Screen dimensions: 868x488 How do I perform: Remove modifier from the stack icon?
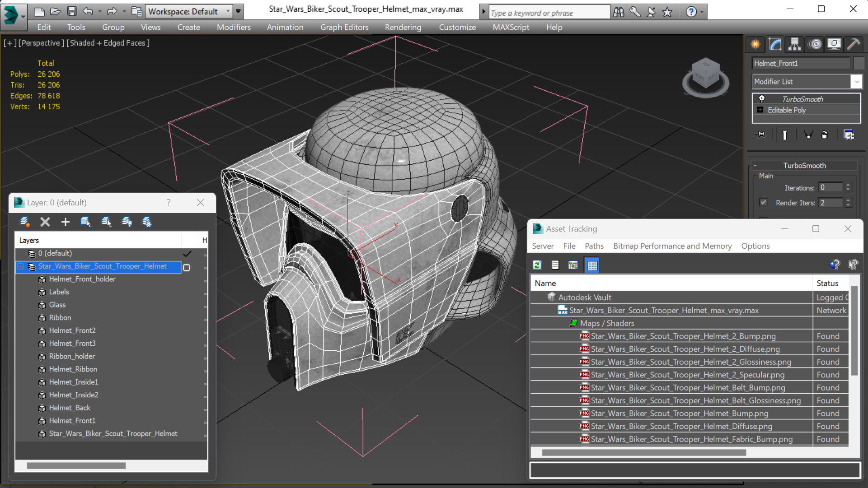coord(825,135)
